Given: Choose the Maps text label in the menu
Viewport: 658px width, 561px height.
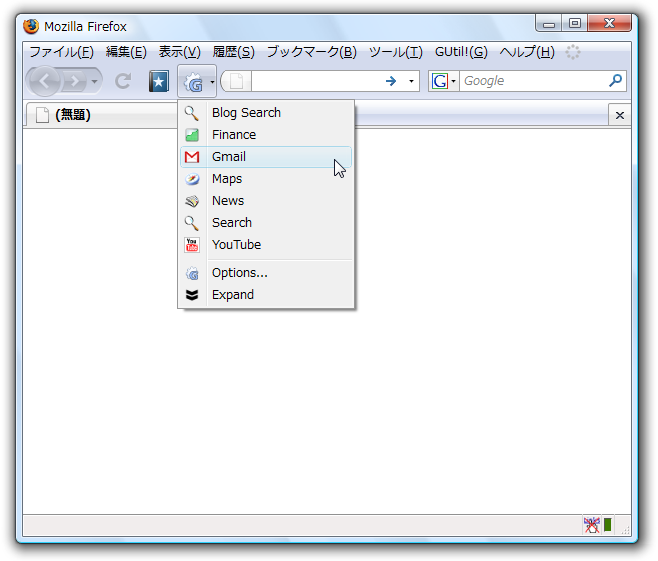Looking at the screenshot, I should [227, 179].
